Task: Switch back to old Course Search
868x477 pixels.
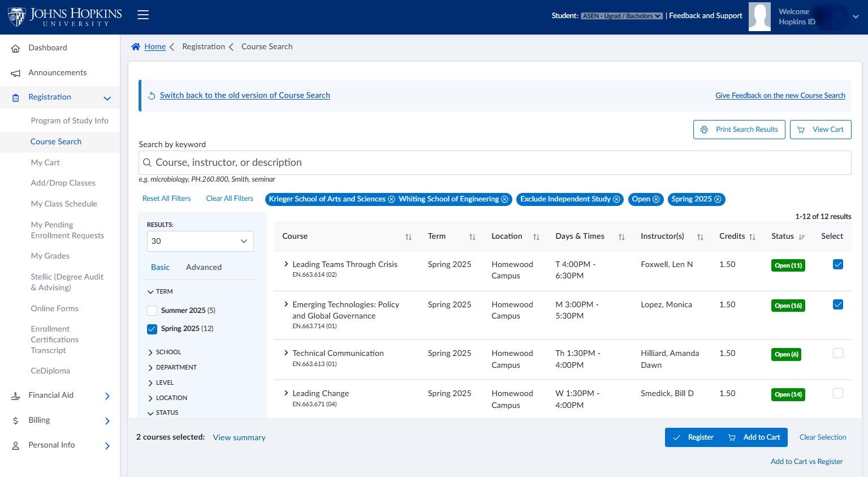Action: (245, 95)
